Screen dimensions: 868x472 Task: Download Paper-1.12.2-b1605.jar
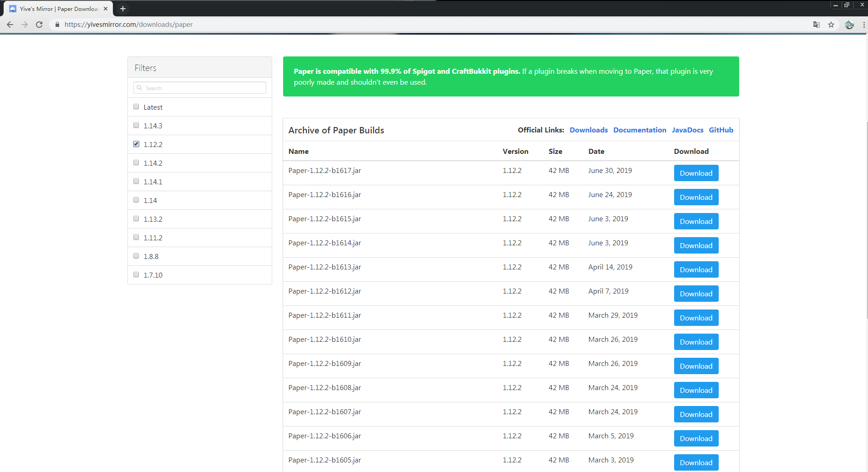[696, 462]
